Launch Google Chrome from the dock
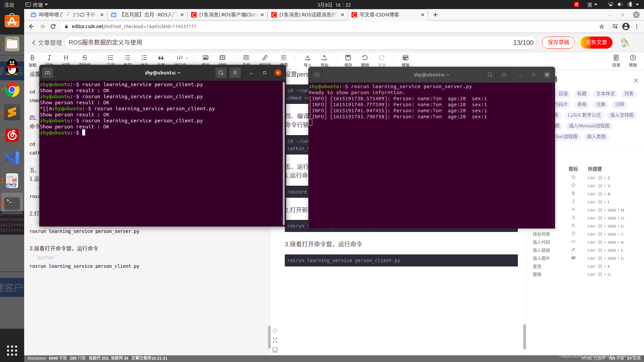The height and width of the screenshot is (362, 644). click(12, 90)
